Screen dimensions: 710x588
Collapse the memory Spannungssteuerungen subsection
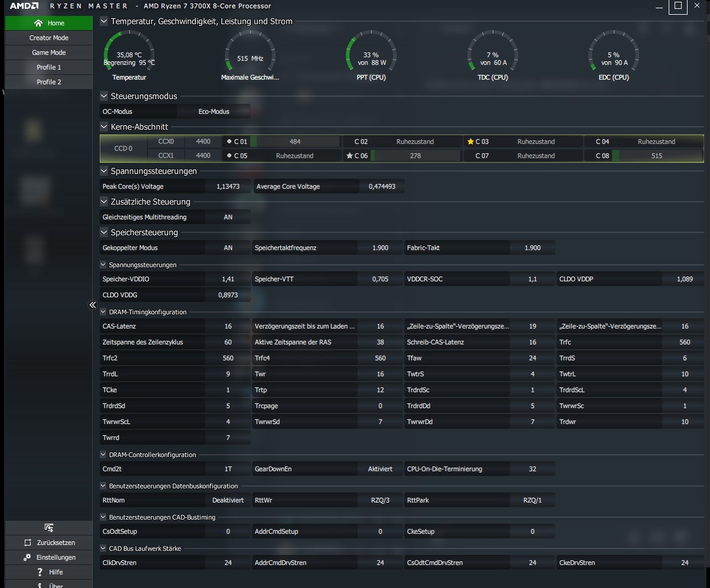click(x=103, y=265)
